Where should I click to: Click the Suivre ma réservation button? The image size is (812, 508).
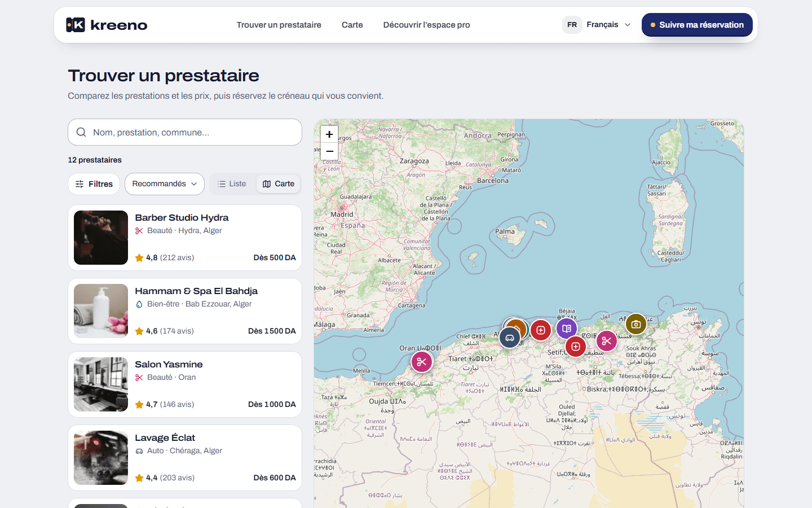coord(697,25)
